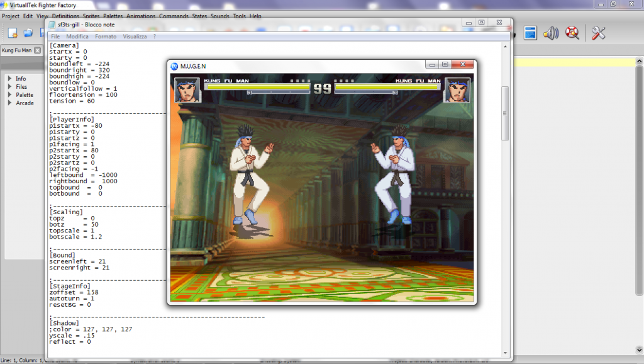Open the Sounds speaker toolbar icon
The width and height of the screenshot is (644, 364).
[x=551, y=33]
